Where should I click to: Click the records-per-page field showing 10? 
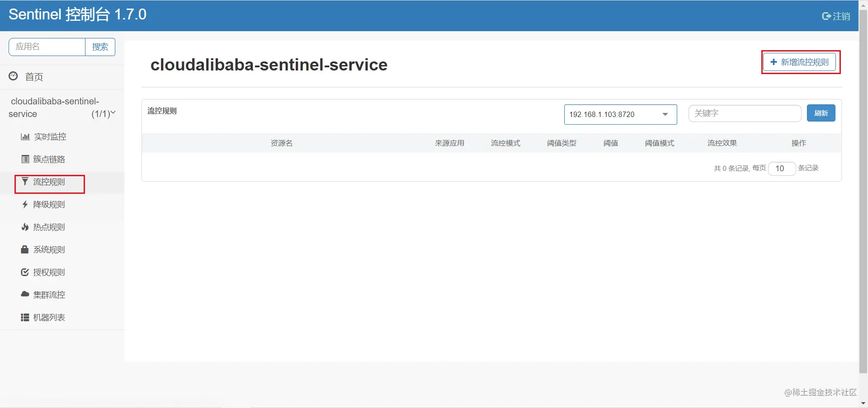click(782, 169)
